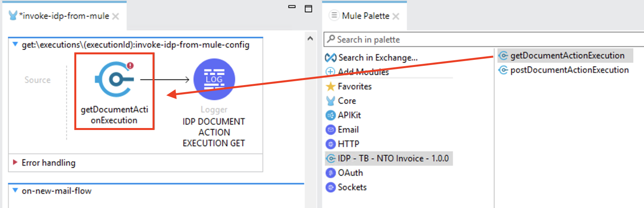Click the Core mule icon

(x=331, y=101)
